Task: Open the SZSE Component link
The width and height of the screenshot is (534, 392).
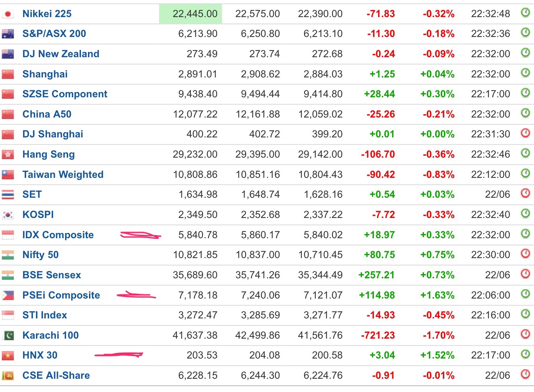Action: tap(65, 94)
